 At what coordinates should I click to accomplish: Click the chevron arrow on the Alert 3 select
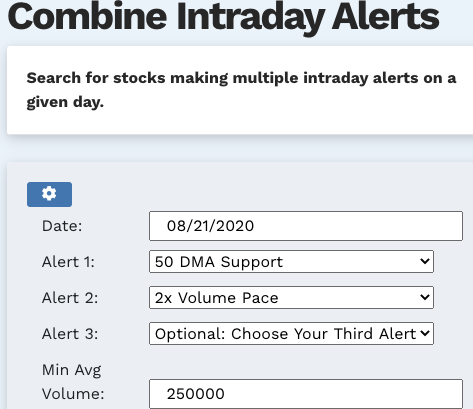[x=425, y=333]
